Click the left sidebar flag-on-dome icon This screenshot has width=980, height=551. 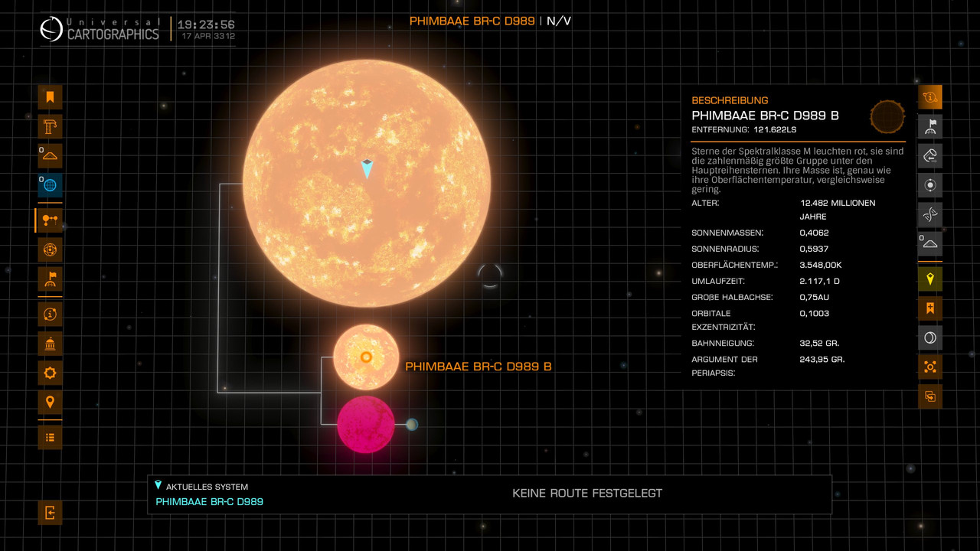coord(50,278)
